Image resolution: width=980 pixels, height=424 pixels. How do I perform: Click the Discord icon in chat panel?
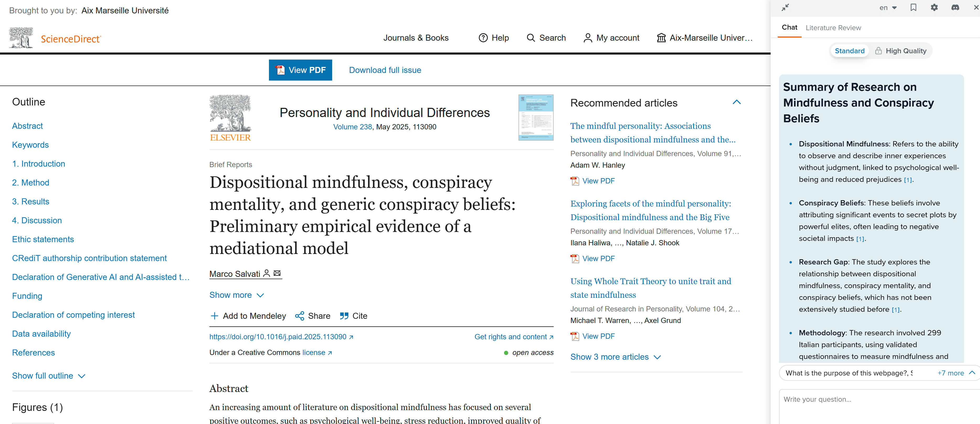coord(955,8)
